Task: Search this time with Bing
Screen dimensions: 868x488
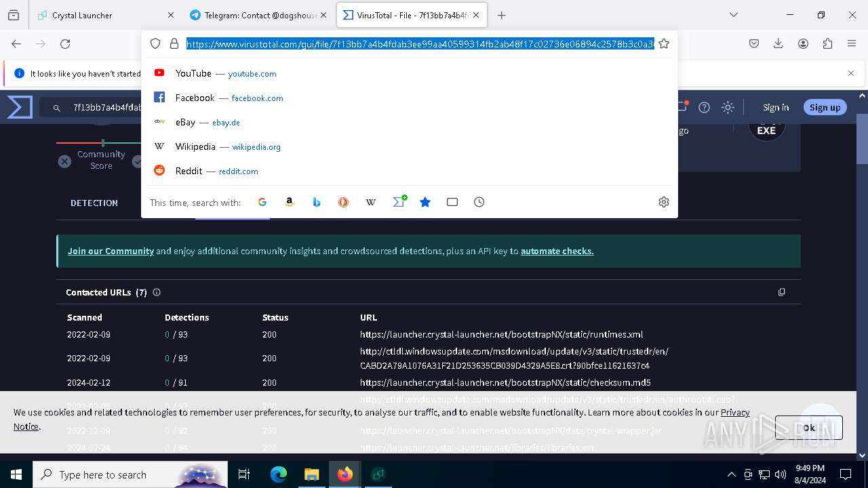Action: tap(317, 202)
